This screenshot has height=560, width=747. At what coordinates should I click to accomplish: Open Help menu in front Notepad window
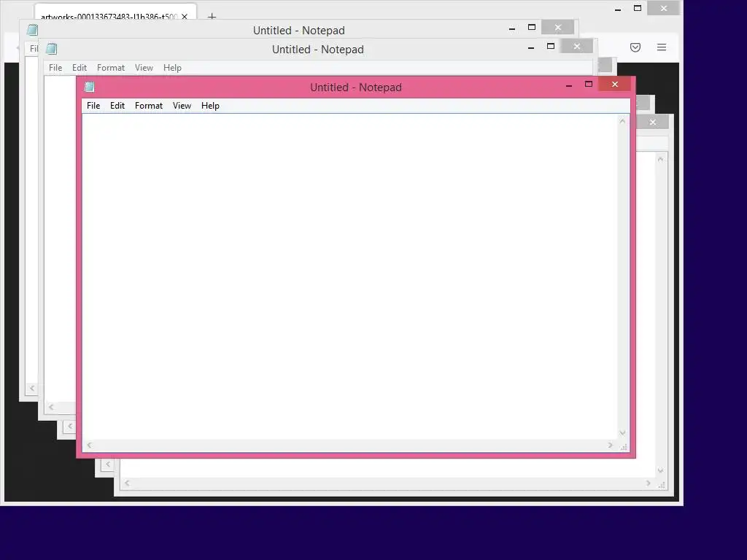coord(210,106)
